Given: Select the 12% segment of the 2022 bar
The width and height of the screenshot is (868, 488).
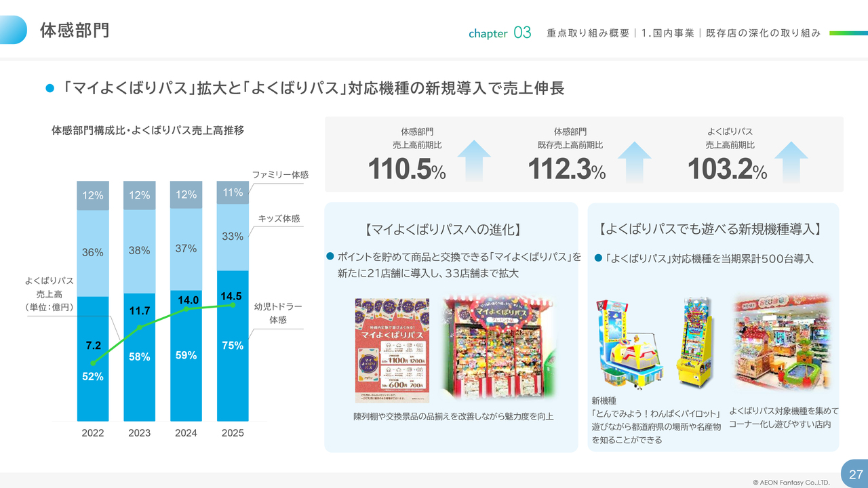Looking at the screenshot, I should [x=93, y=195].
